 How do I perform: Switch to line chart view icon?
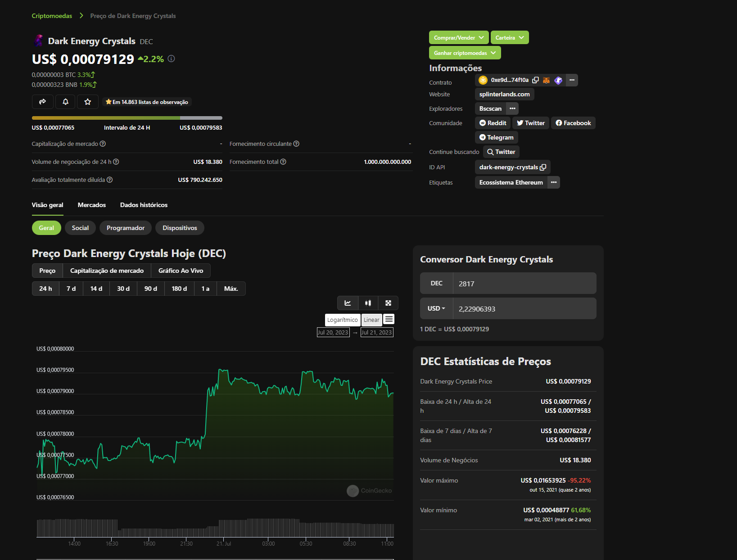point(348,303)
